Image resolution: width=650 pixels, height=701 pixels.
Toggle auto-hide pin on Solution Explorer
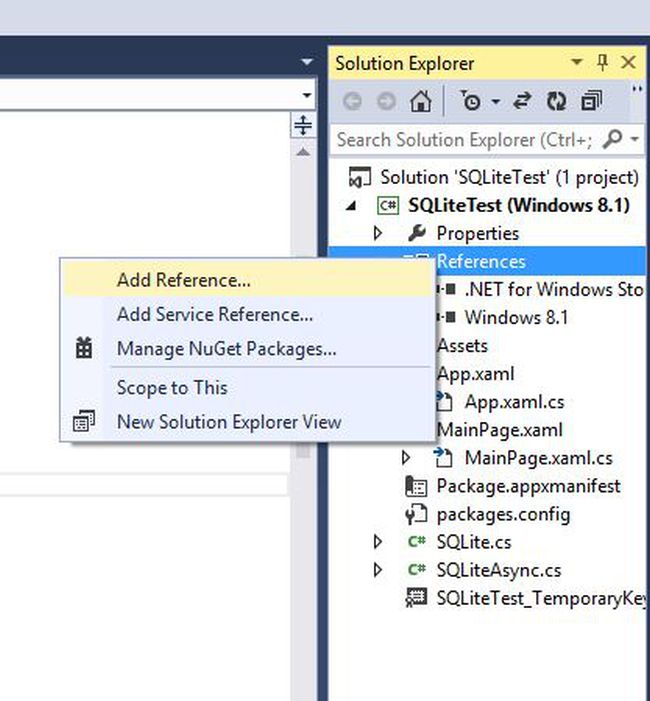click(602, 63)
